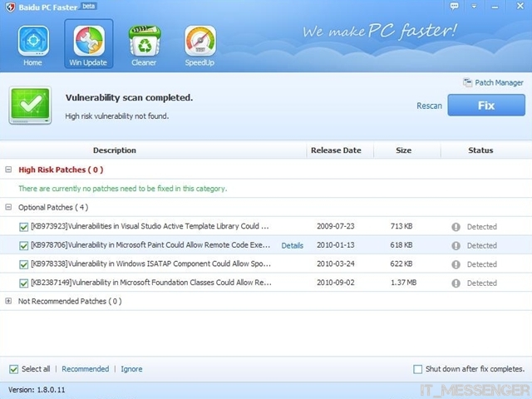Open the feedback chat bubble icon
Screen dimensions: 532x399
point(454,6)
